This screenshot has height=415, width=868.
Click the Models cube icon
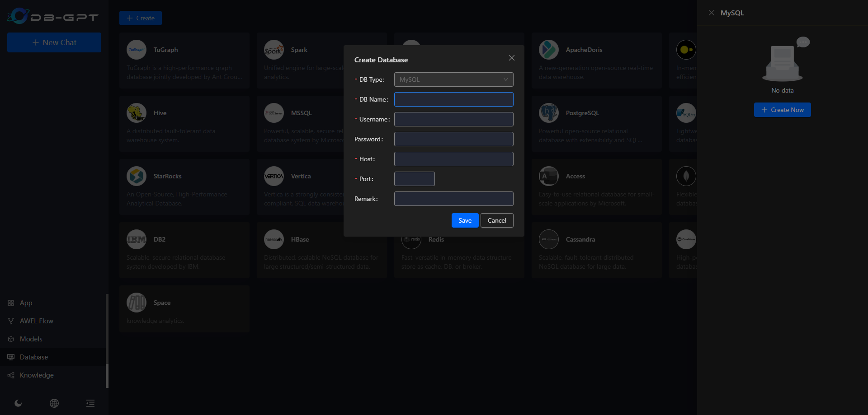(x=11, y=339)
